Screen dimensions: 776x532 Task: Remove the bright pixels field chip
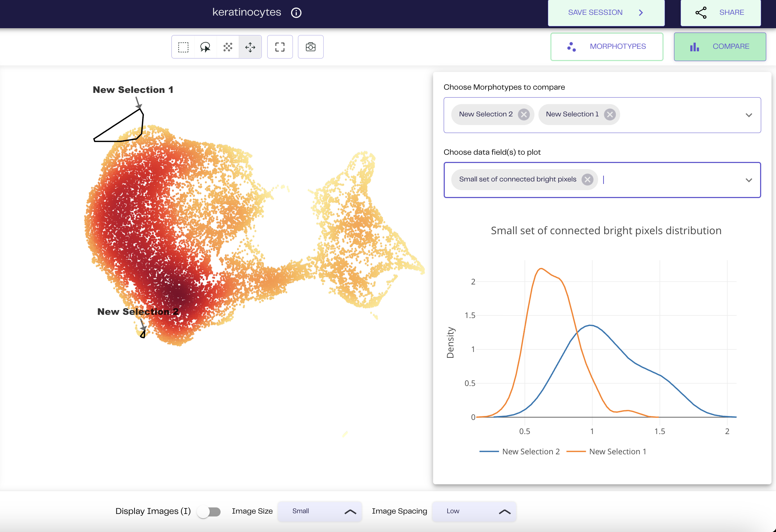588,180
